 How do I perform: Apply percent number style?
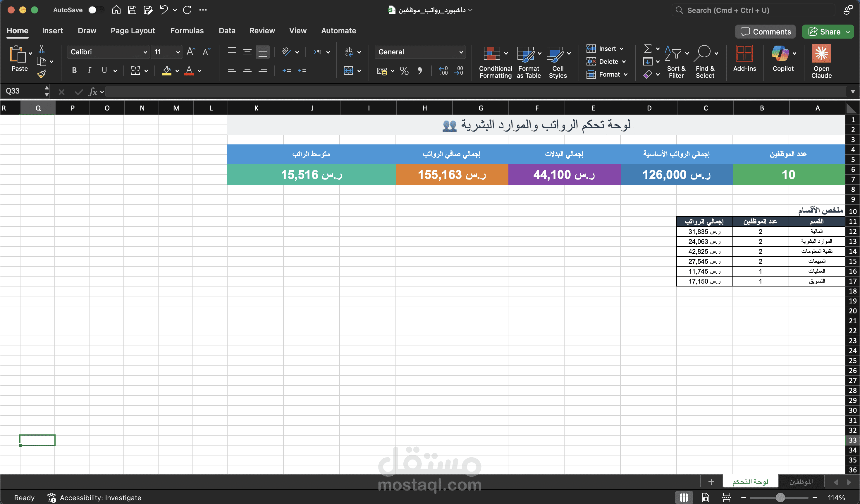click(404, 71)
